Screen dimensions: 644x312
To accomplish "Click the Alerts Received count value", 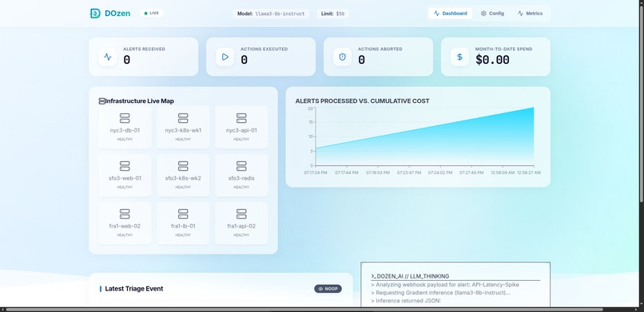I will click(x=126, y=60).
